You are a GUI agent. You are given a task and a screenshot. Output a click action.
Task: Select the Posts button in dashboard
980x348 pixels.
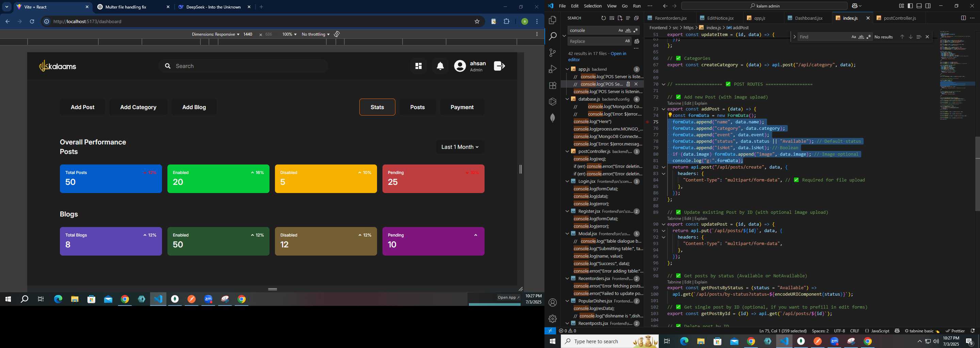click(417, 107)
